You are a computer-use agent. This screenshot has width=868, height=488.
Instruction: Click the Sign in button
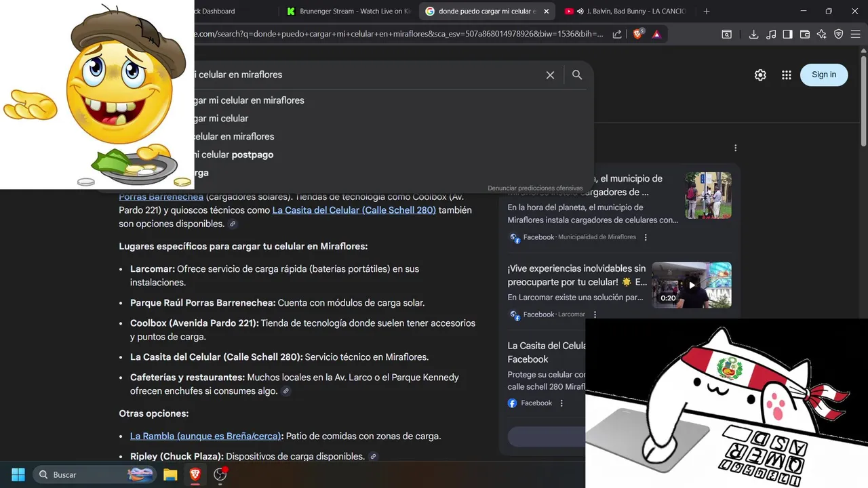click(824, 75)
